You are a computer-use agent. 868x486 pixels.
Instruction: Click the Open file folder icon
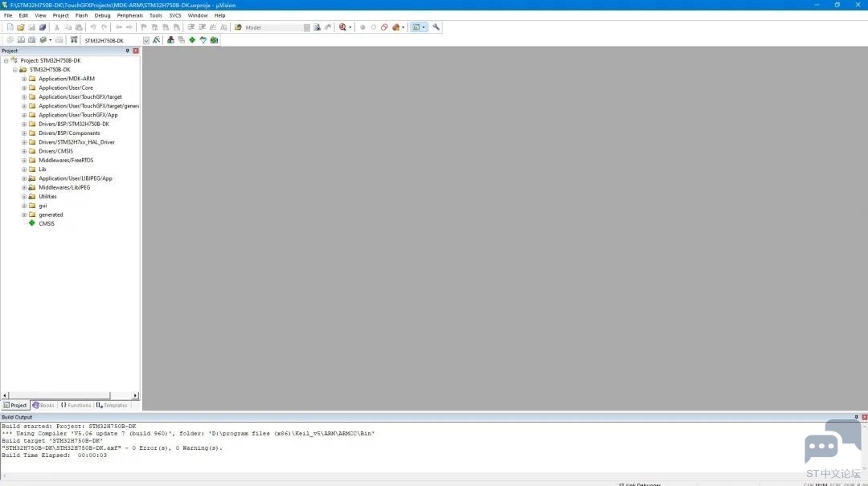(x=20, y=27)
